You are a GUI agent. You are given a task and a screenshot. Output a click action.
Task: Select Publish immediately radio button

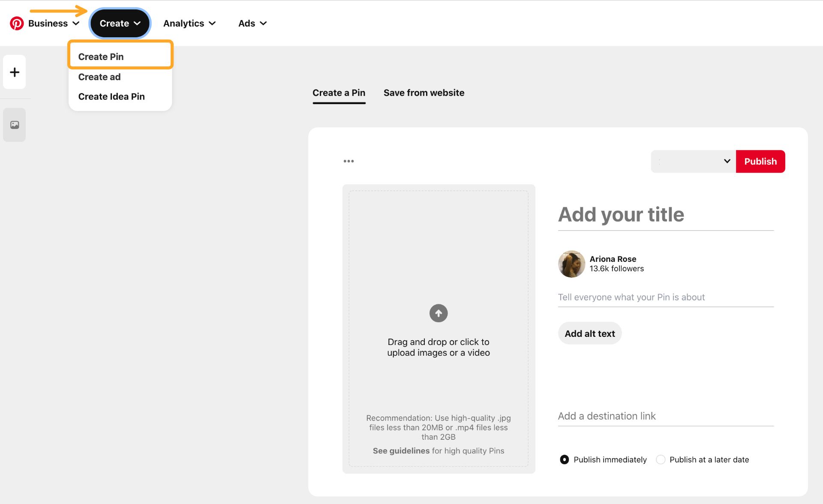[565, 459]
